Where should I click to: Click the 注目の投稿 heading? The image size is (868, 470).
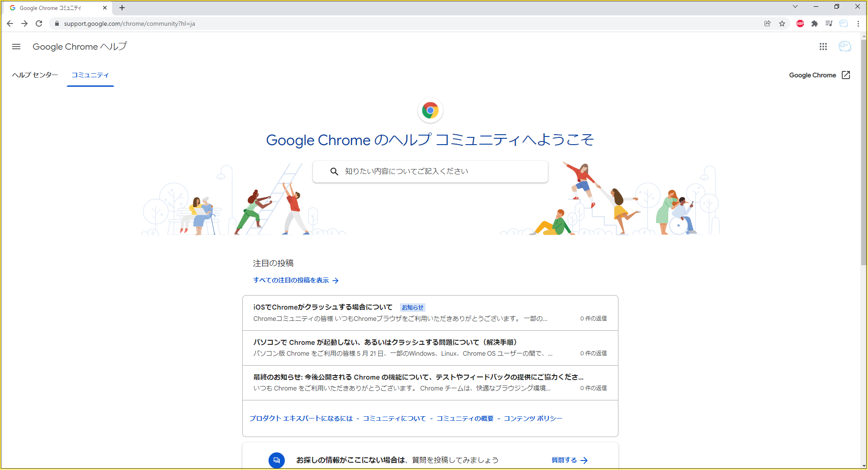(273, 263)
